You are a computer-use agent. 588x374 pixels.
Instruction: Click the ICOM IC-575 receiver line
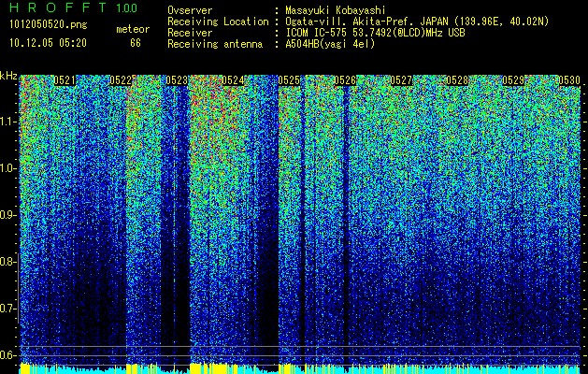[x=375, y=33]
